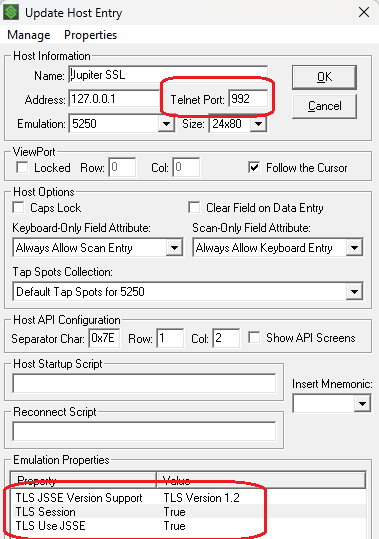Expand Keyboard-Only Field Attribute dropdown
379x539 pixels.
tap(174, 248)
